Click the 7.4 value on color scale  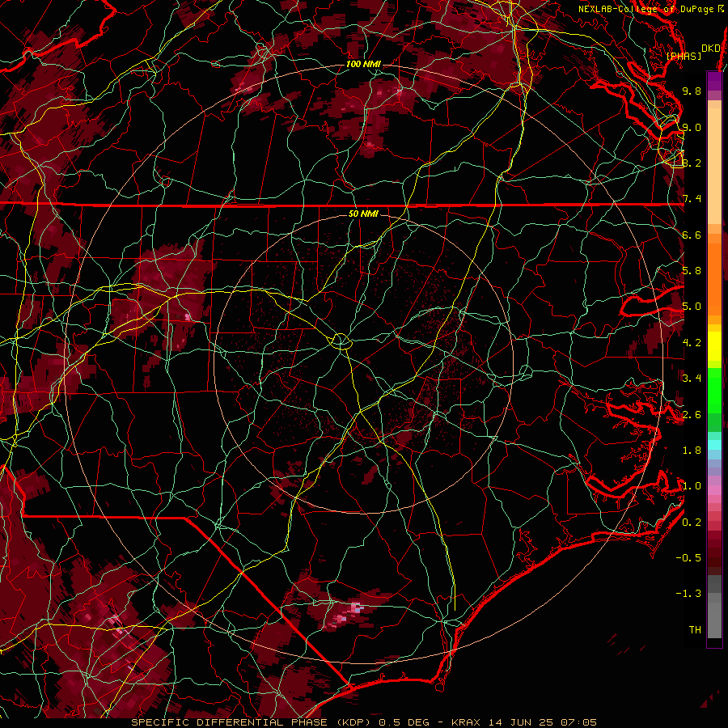(x=692, y=199)
